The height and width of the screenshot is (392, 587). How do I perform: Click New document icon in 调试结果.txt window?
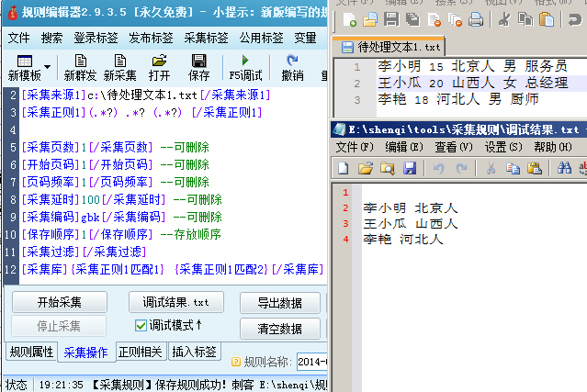pyautogui.click(x=344, y=168)
